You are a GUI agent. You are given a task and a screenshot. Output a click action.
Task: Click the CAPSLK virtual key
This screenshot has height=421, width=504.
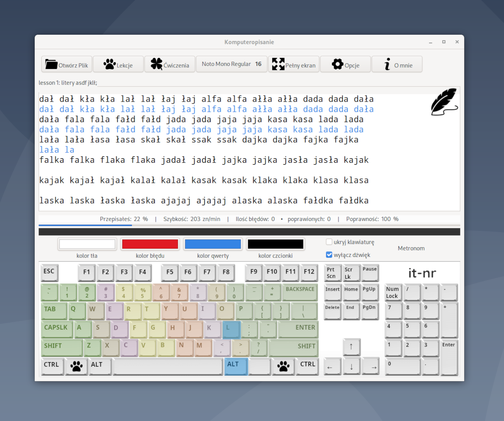tap(57, 330)
